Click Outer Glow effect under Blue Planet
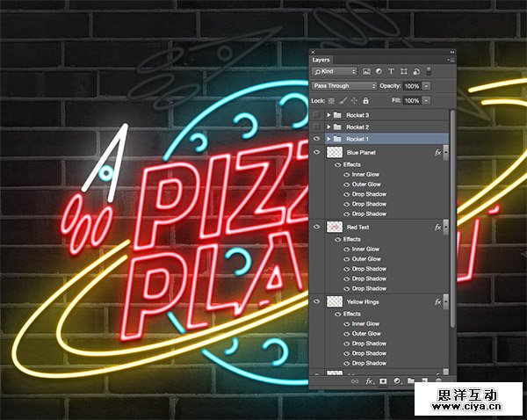527x420 pixels. 366,184
